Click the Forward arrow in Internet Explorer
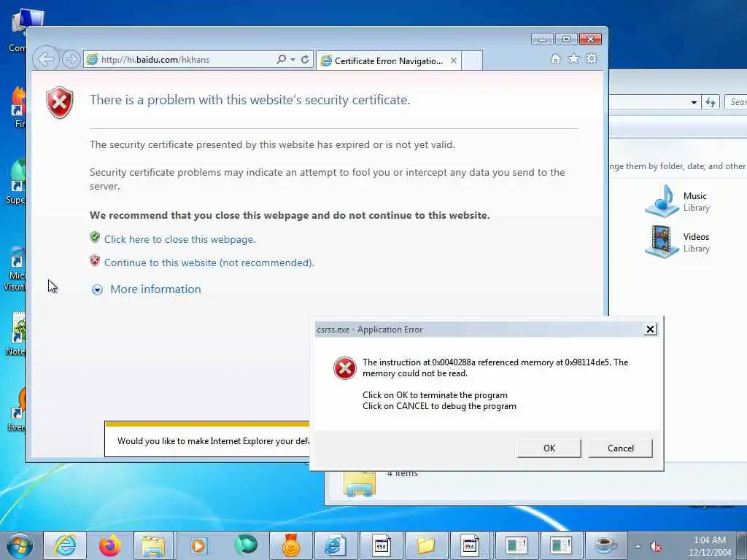This screenshot has width=747, height=560. (x=71, y=60)
